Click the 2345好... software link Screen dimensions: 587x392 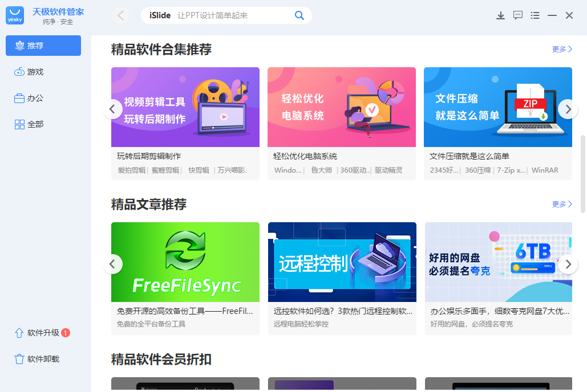click(444, 170)
